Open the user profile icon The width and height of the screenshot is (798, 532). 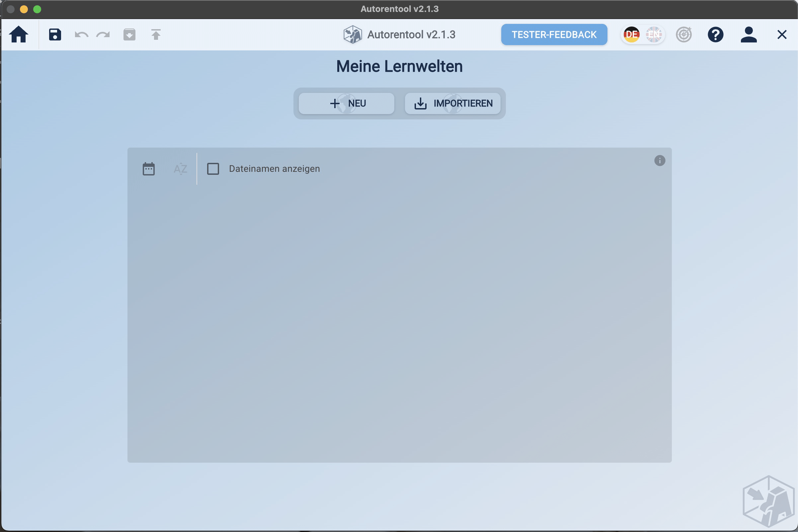pos(749,34)
